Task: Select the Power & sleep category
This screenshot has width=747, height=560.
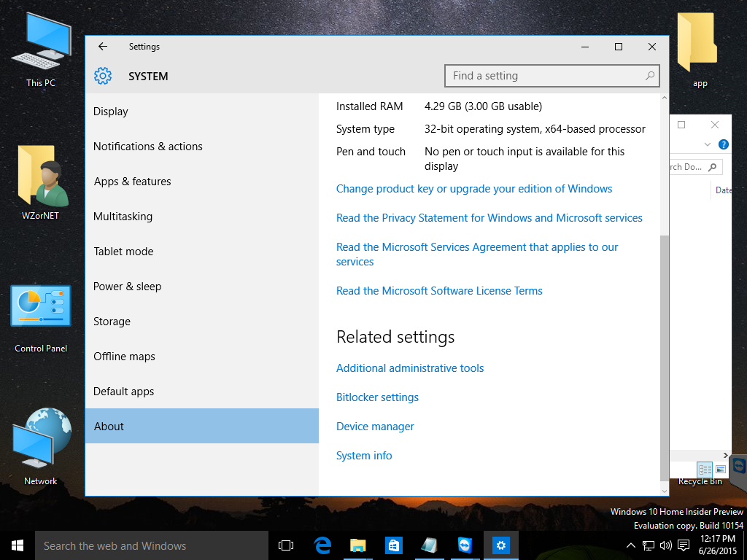Action: [x=201, y=286]
